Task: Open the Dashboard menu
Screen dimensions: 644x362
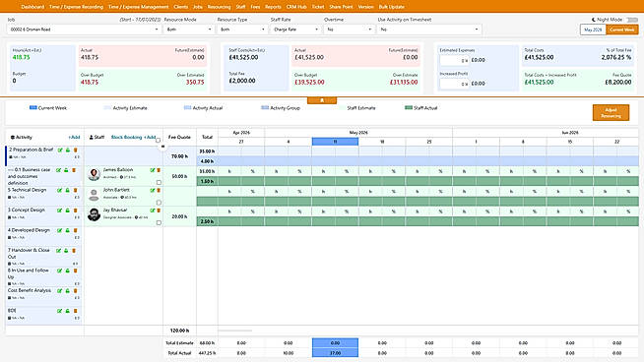Action: pos(32,7)
